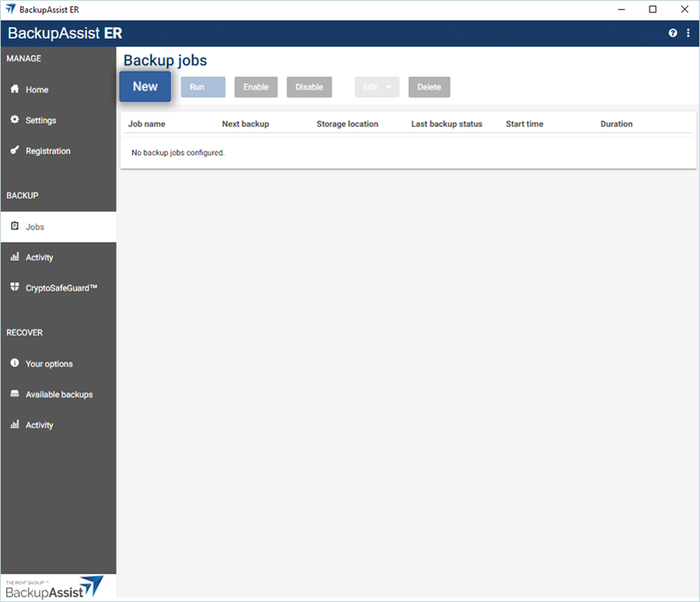
Task: Click the Jobs clipboard icon
Action: click(x=14, y=226)
